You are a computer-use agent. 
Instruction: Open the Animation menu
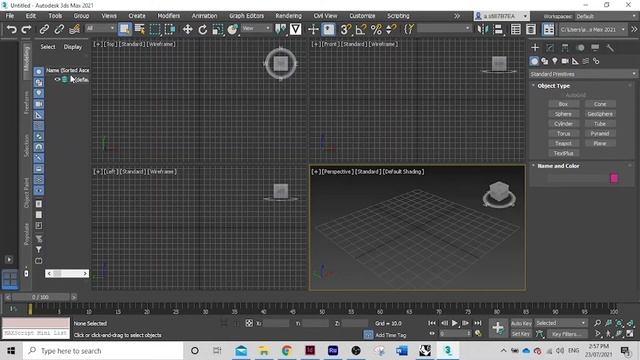(204, 16)
